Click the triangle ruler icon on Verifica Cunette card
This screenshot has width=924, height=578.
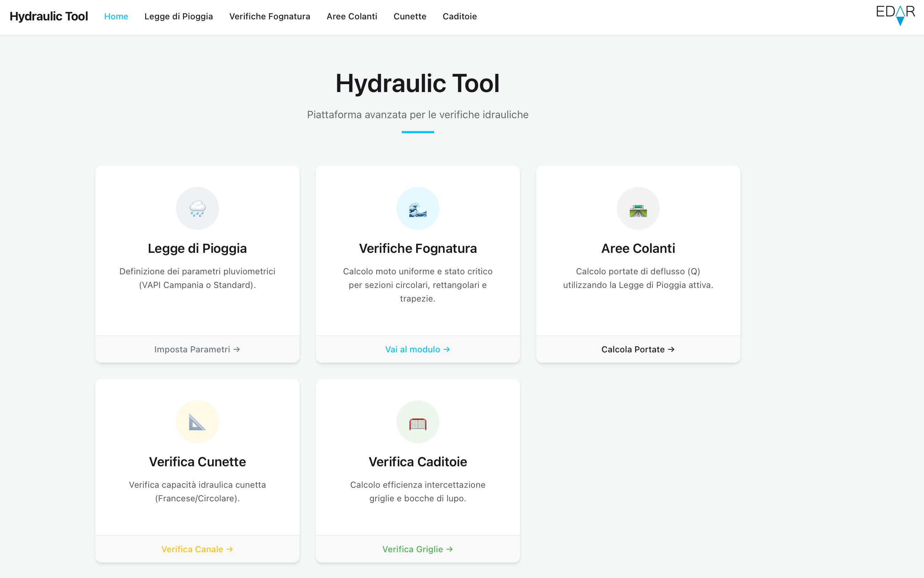197,423
